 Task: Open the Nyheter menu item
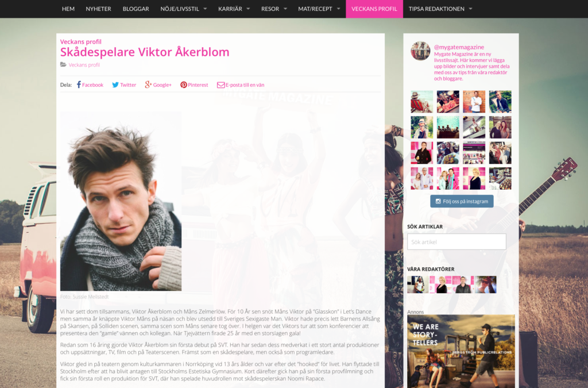(x=98, y=9)
